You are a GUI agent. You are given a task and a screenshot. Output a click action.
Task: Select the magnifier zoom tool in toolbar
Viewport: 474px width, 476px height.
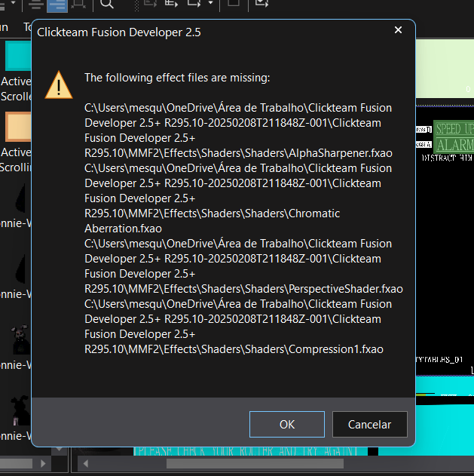coord(106,4)
